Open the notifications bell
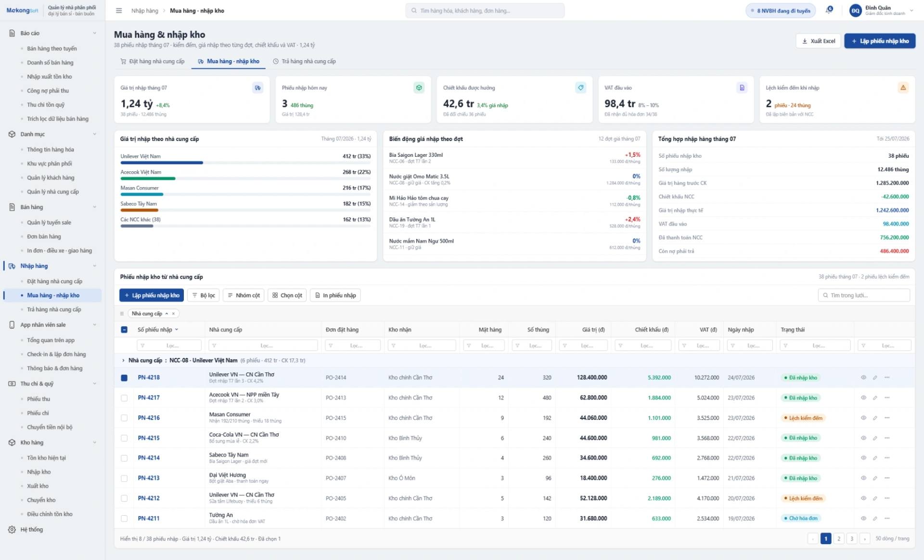This screenshot has height=560, width=924. coord(829,10)
